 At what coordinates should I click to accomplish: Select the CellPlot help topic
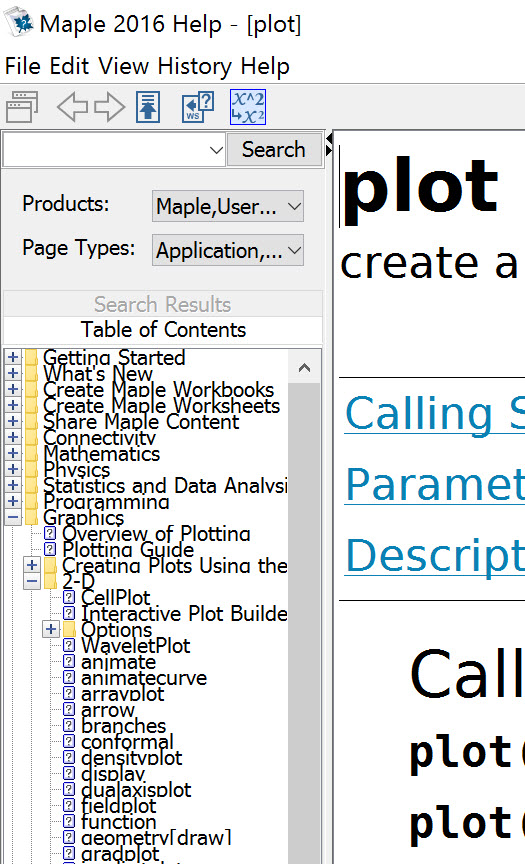click(116, 597)
